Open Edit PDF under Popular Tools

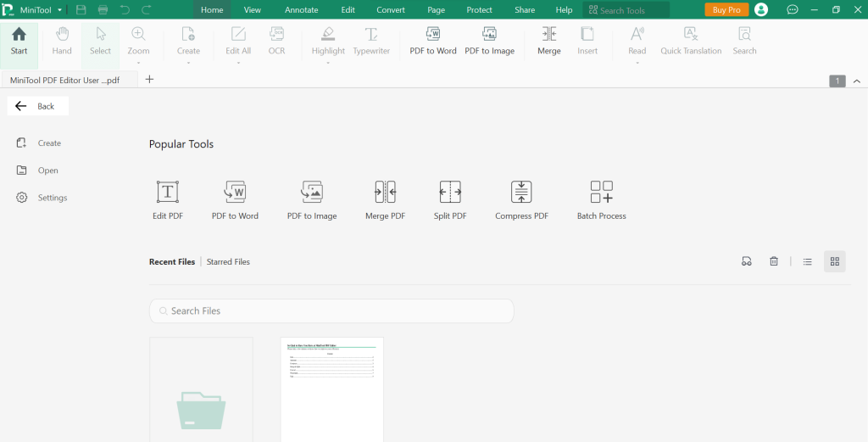[x=168, y=200]
